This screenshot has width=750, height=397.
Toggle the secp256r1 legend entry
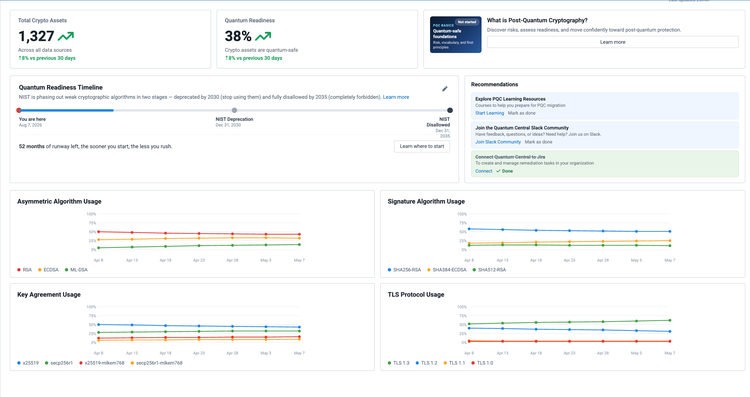[59, 363]
